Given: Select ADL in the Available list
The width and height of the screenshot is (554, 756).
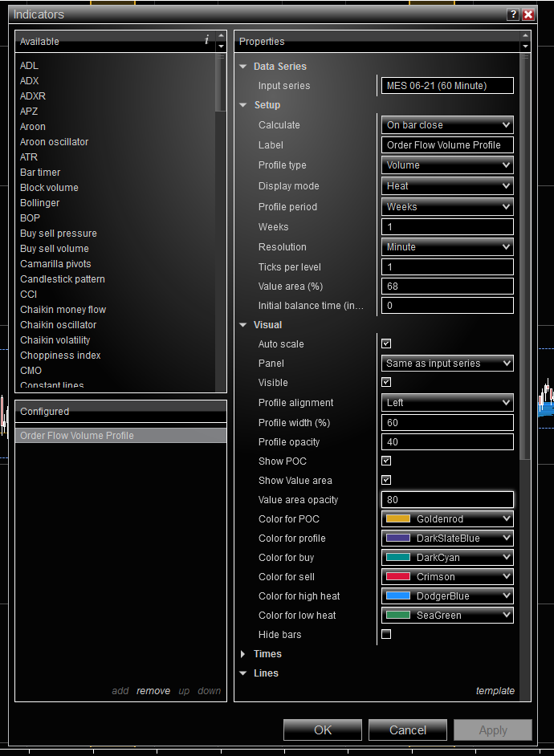Looking at the screenshot, I should pyautogui.click(x=29, y=66).
